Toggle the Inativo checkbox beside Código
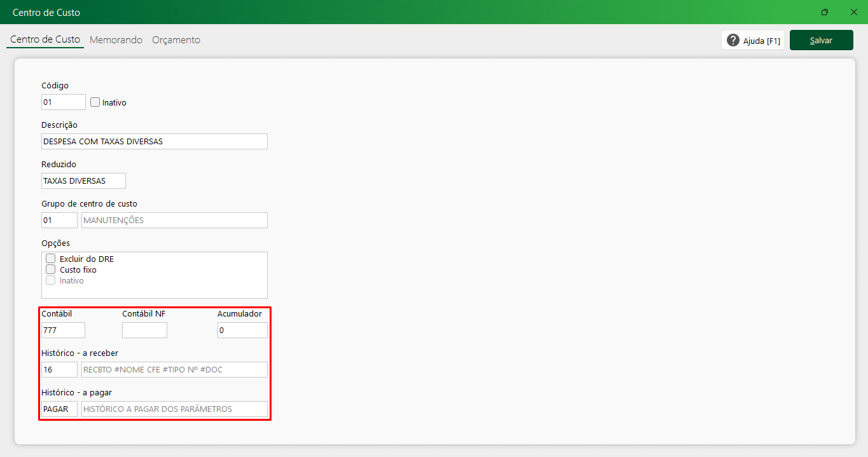868x457 pixels. [95, 102]
